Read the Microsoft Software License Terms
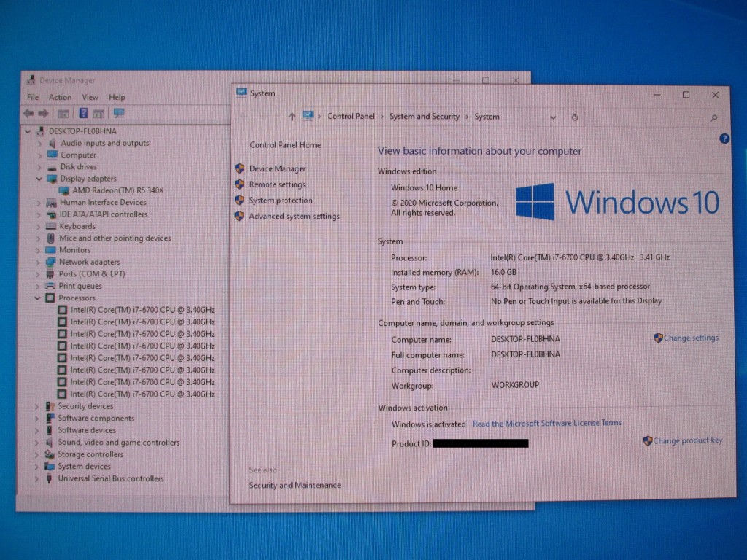Screen dimensions: 747x560 [x=547, y=423]
